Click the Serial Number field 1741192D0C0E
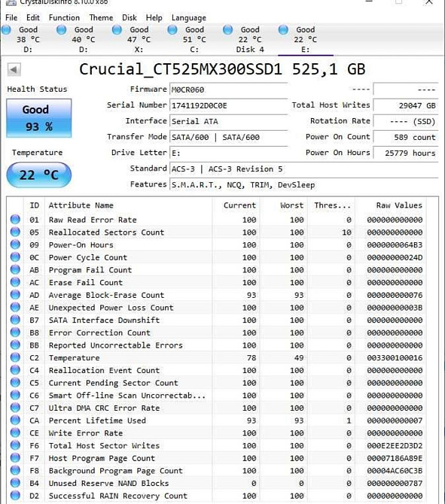This screenshot has width=445, height=504. (x=228, y=105)
